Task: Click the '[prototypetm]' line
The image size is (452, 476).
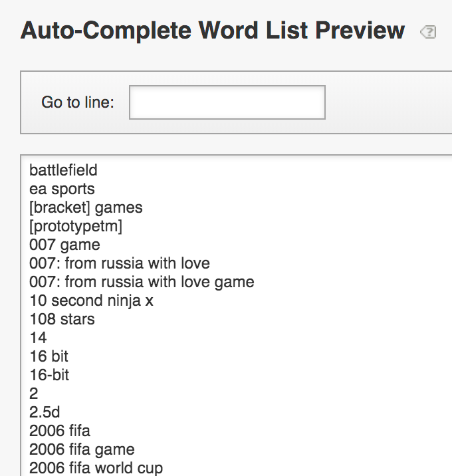Action: 76,226
